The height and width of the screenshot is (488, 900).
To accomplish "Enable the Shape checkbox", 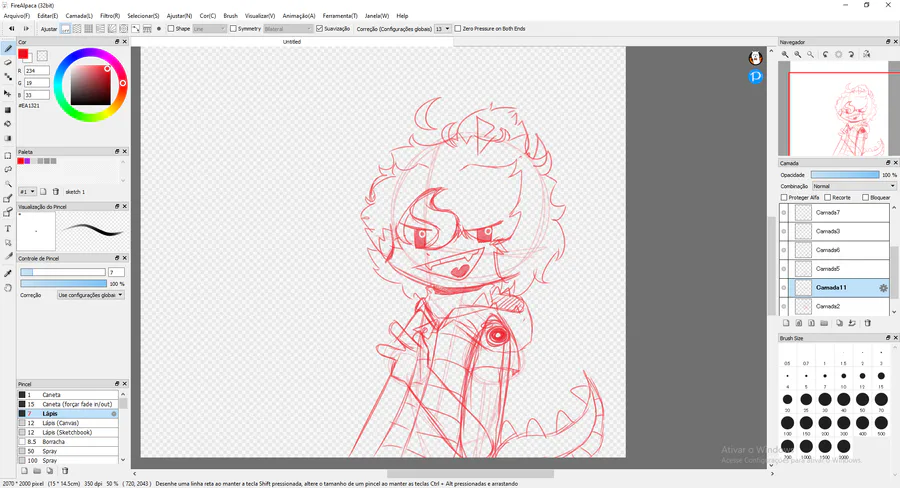I will pos(170,29).
